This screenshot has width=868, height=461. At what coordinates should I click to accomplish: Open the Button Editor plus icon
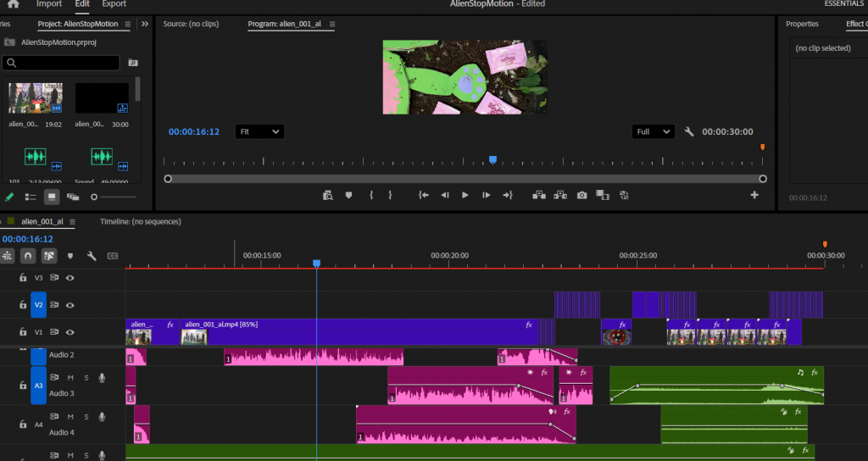click(x=754, y=195)
